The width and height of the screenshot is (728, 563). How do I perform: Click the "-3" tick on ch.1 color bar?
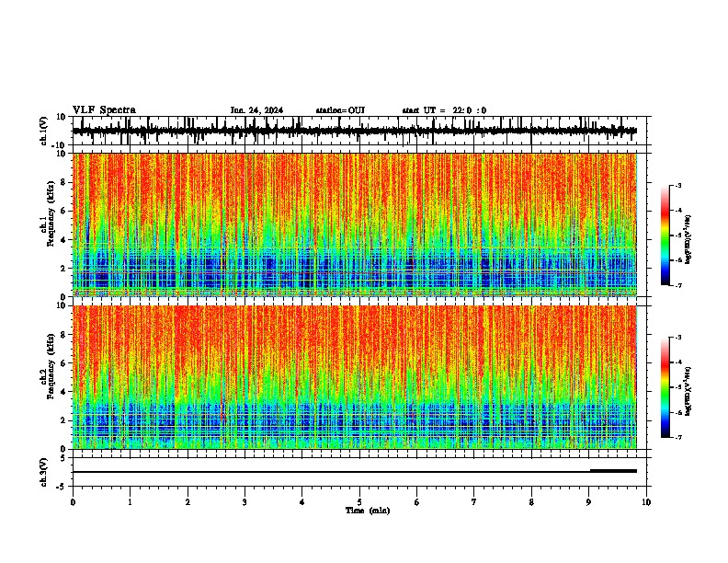(678, 185)
